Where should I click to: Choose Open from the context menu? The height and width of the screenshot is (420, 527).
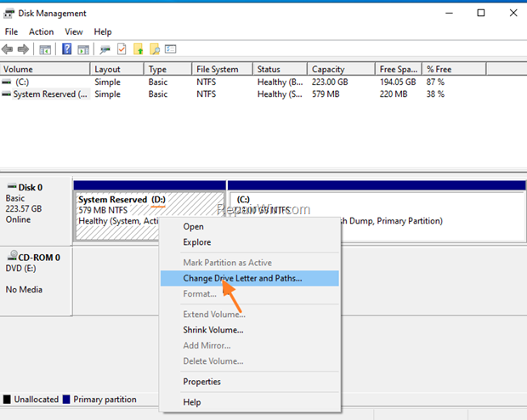pos(250,227)
